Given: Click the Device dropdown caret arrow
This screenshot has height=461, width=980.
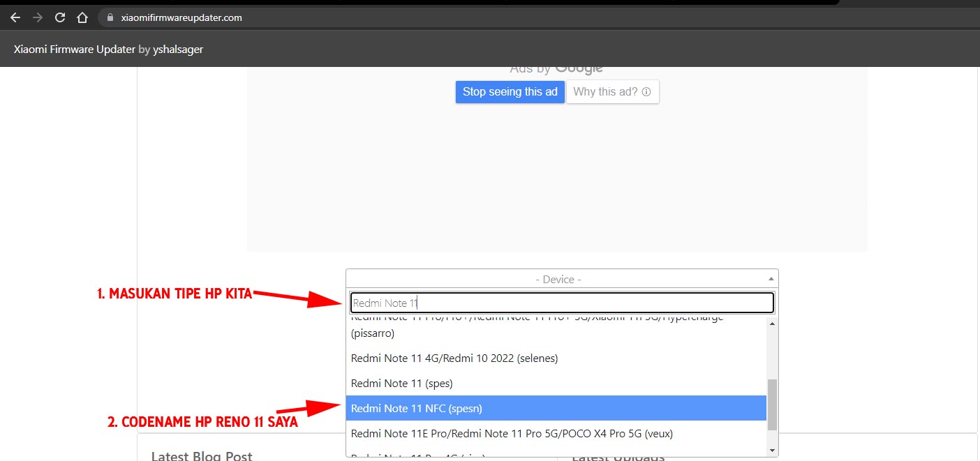Looking at the screenshot, I should click(x=771, y=279).
